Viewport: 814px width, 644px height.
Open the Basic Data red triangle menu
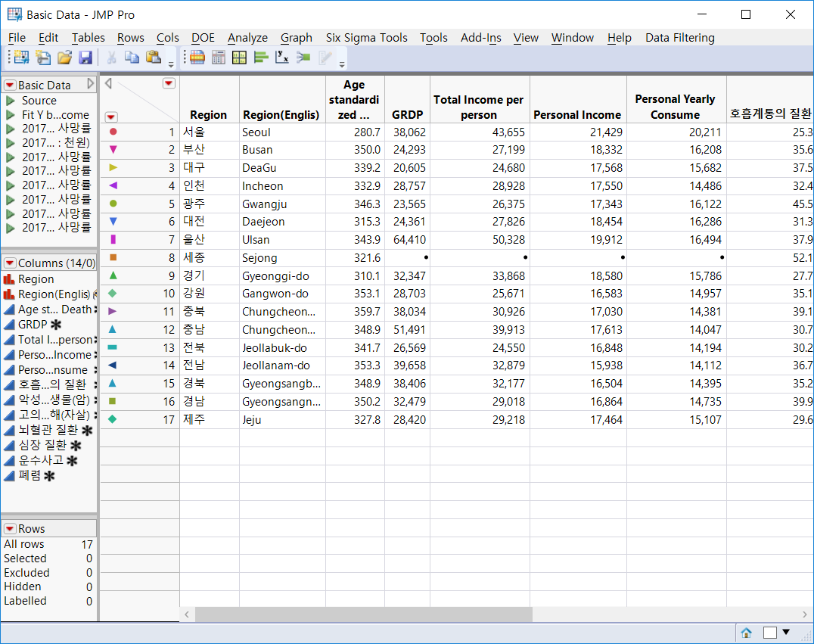10,85
